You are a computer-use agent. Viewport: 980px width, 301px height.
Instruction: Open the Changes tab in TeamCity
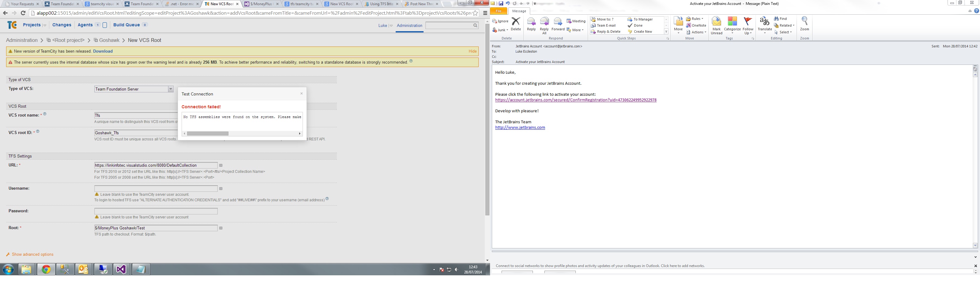[x=62, y=25]
